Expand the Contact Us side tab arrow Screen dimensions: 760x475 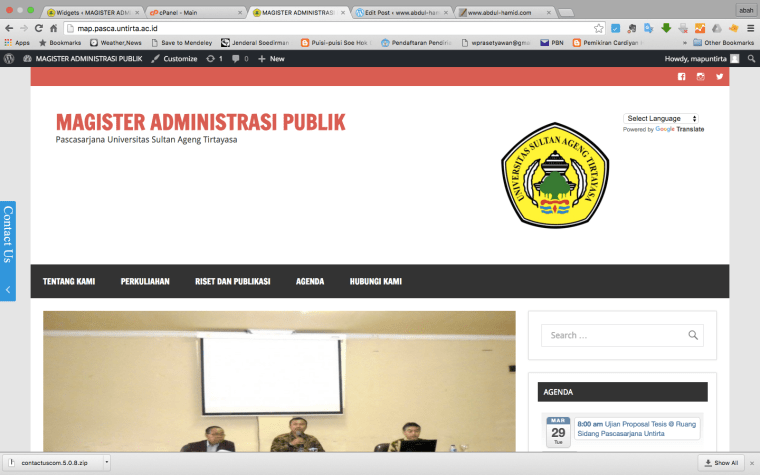coord(8,290)
